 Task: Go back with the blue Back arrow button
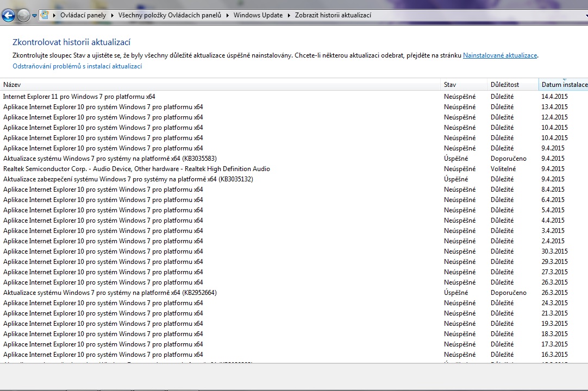tap(8, 15)
